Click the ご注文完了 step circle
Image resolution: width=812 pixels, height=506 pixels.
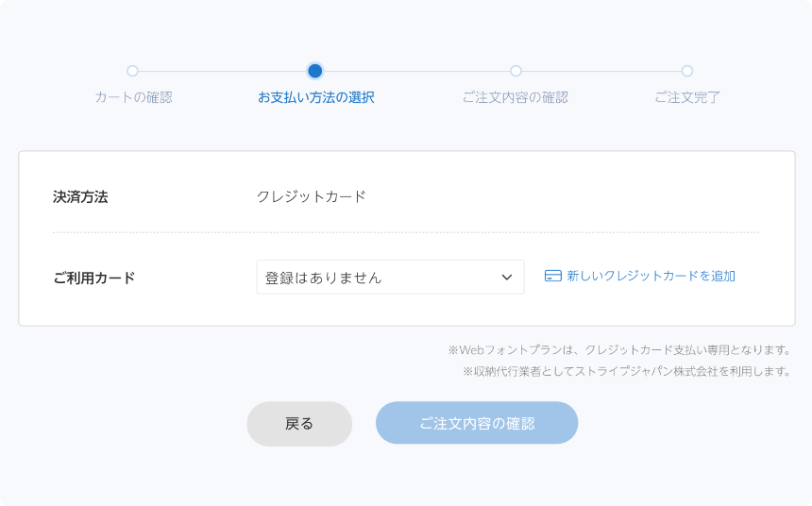pyautogui.click(x=687, y=71)
